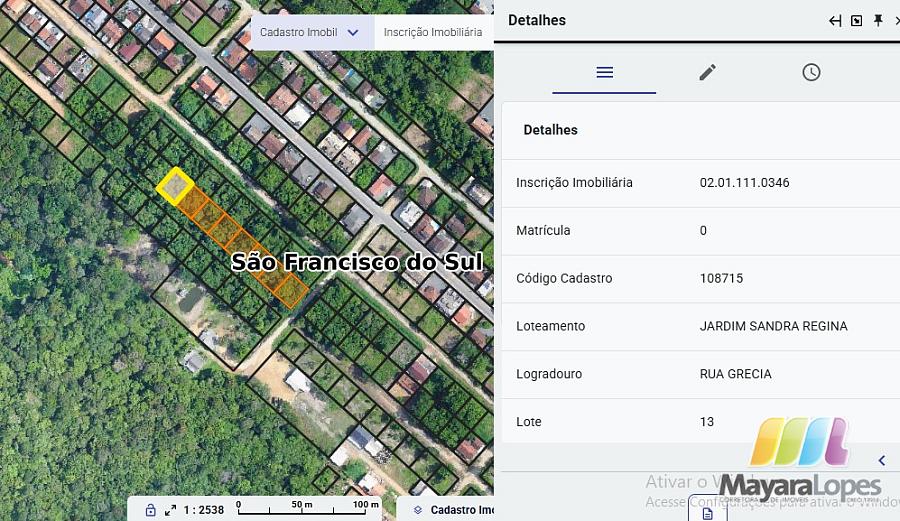The image size is (900, 521).
Task: Click the map scale value 1:2538
Action: 204,510
